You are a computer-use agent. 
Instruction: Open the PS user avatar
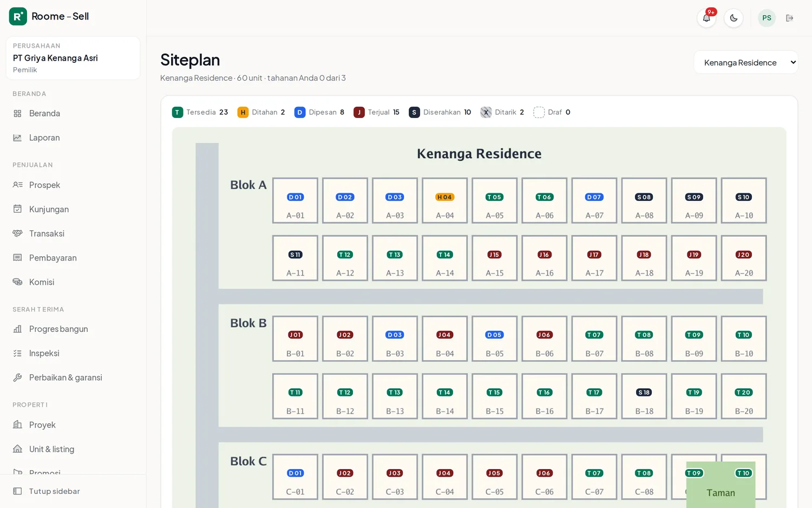(767, 18)
